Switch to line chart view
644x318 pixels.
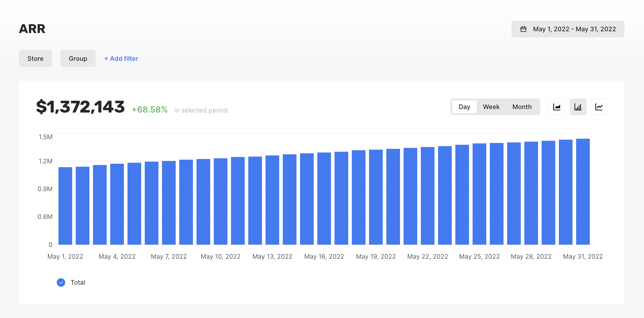599,107
